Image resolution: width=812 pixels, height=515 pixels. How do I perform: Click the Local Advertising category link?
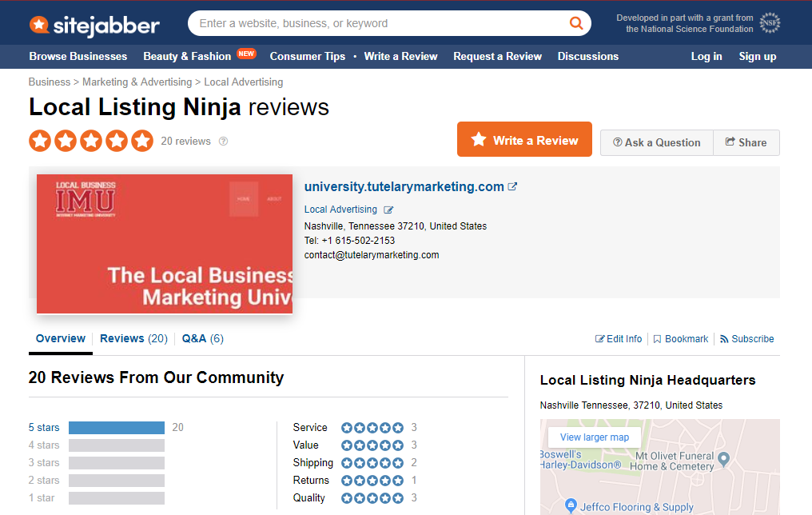click(340, 210)
